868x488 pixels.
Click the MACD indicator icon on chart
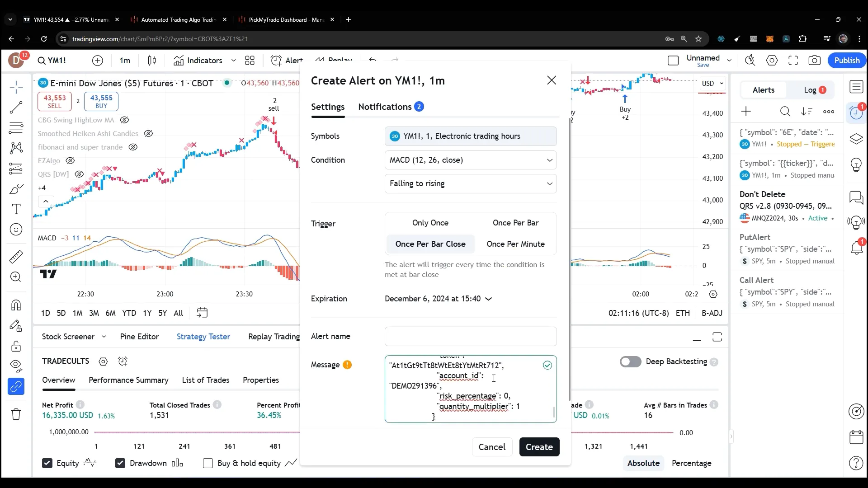point(47,238)
